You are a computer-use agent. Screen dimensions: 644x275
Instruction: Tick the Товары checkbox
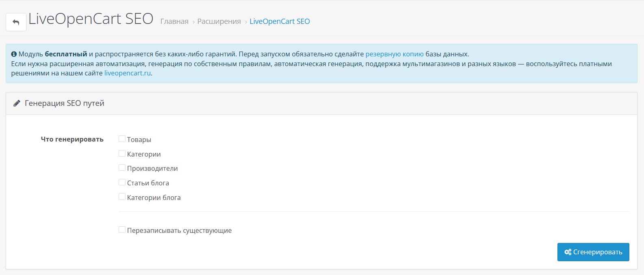coord(122,139)
